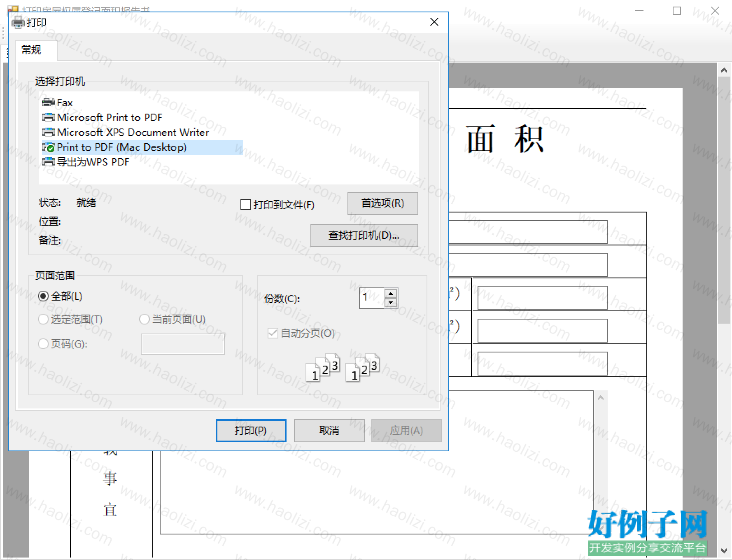The height and width of the screenshot is (560, 732).
Task: Toggle the 自动分页(O) checkbox
Action: pyautogui.click(x=273, y=333)
